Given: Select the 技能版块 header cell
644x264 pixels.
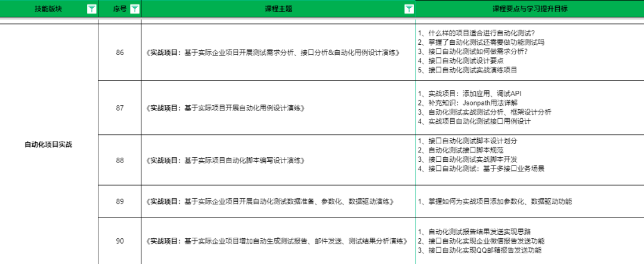Looking at the screenshot, I should click(49, 9).
